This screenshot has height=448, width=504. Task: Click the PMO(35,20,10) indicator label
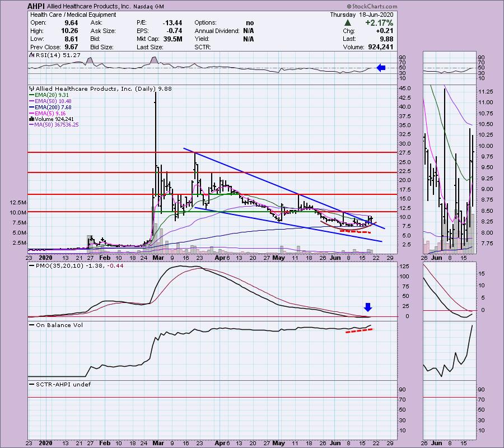click(59, 266)
